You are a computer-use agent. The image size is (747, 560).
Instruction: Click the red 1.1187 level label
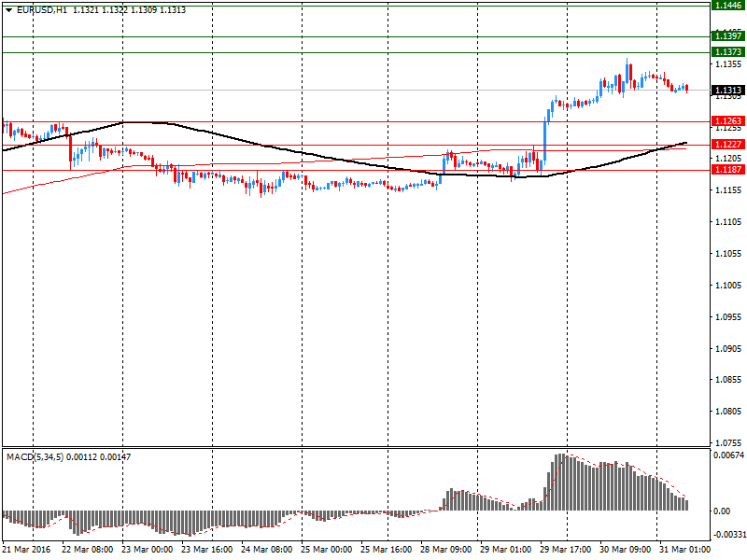(728, 170)
